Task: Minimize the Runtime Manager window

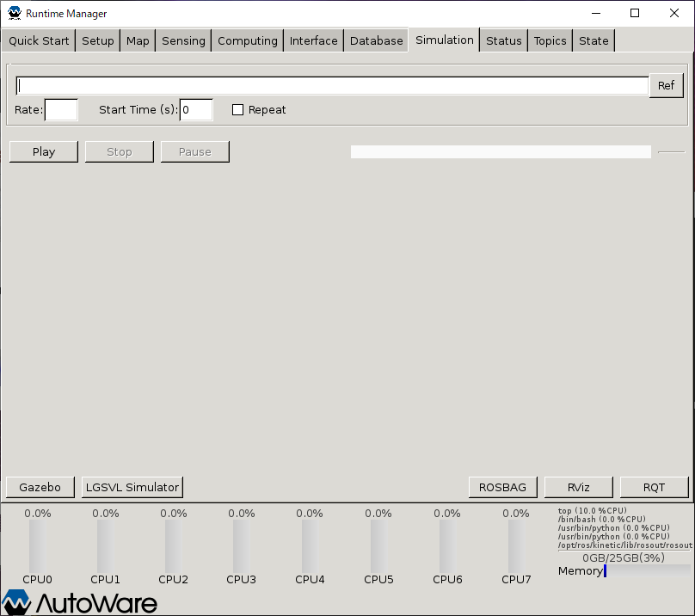Action: click(596, 13)
